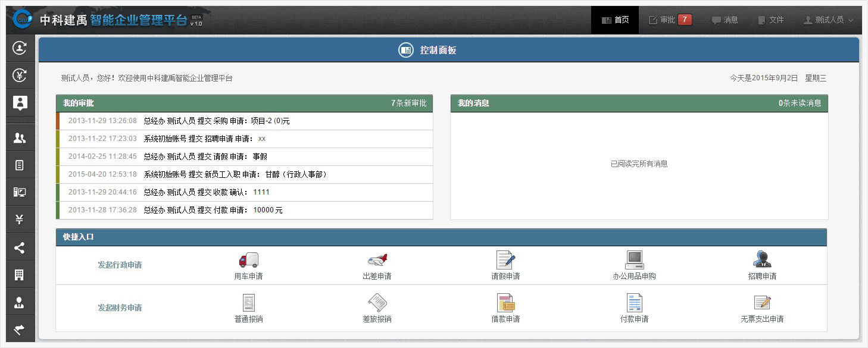Click the timestamp 2015-04-20 12:53:18
The width and height of the screenshot is (868, 348).
click(102, 174)
